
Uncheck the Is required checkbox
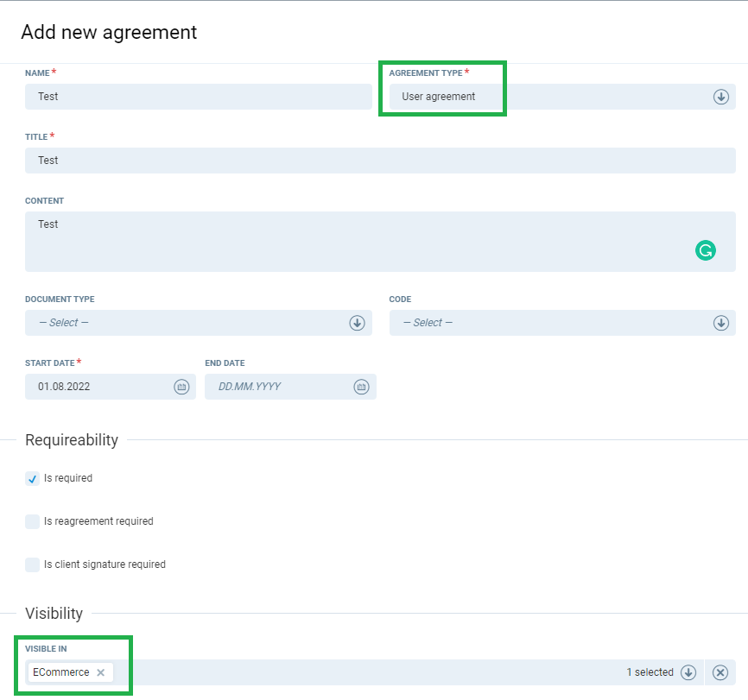click(33, 478)
